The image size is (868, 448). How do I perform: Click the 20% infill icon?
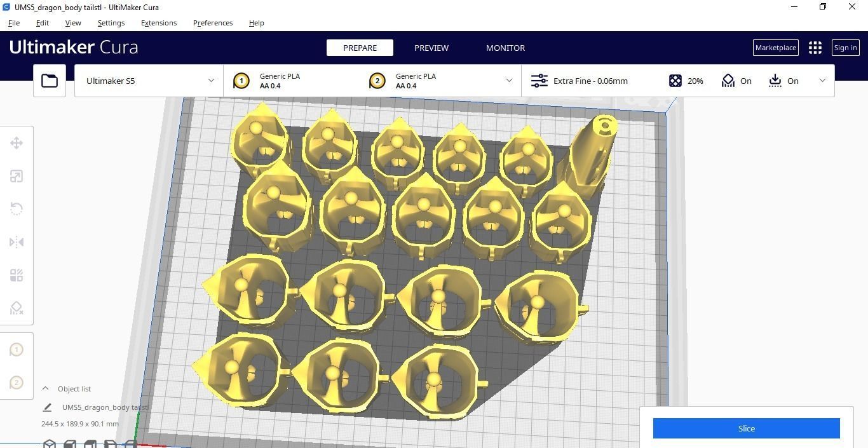point(675,81)
